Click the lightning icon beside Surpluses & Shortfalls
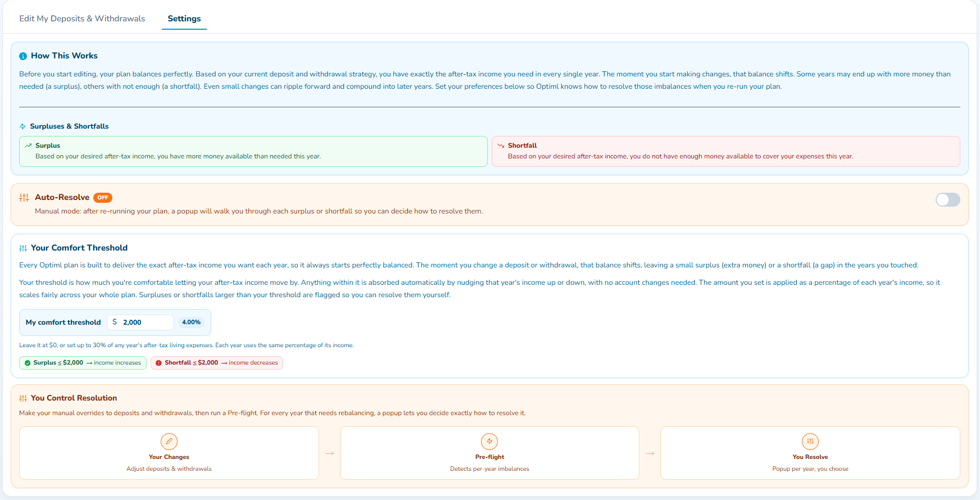The width and height of the screenshot is (980, 500). [22, 126]
